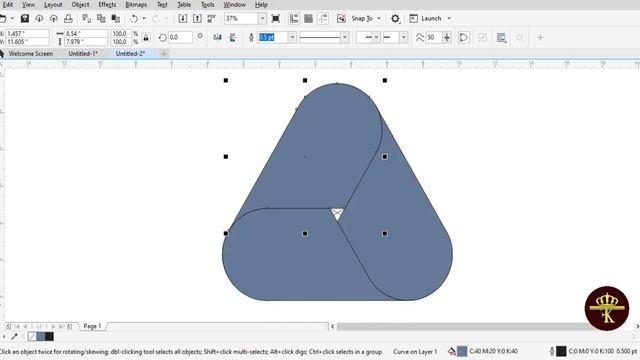Open the zoom level 37% dropdown
This screenshot has width=640, height=360.
point(262,18)
